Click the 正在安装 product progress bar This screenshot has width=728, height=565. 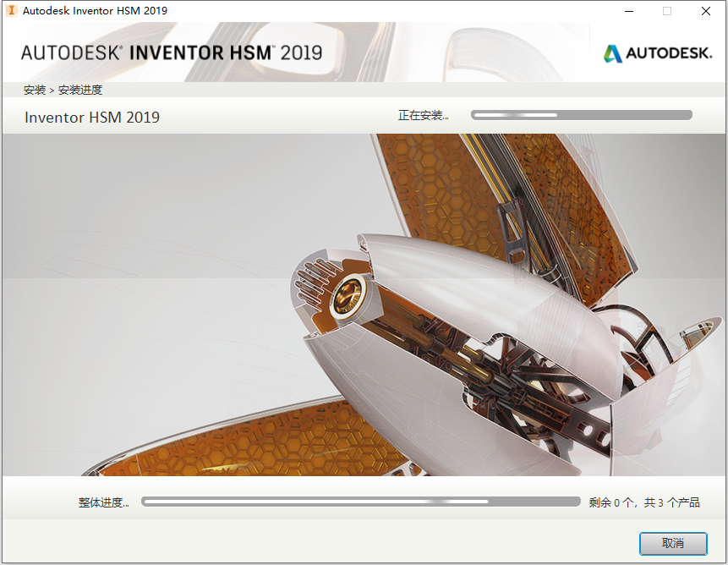(581, 115)
